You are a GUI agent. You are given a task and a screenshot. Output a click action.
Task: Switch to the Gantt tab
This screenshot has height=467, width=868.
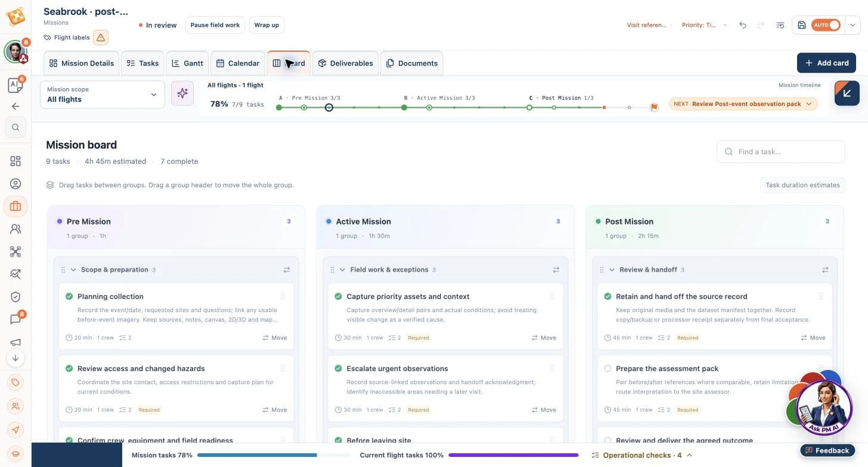[187, 63]
